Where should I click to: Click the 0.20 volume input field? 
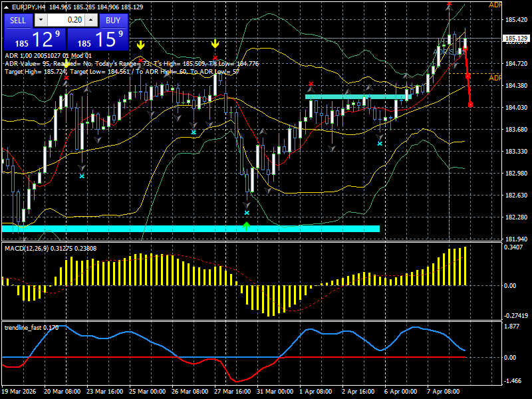click(x=66, y=20)
